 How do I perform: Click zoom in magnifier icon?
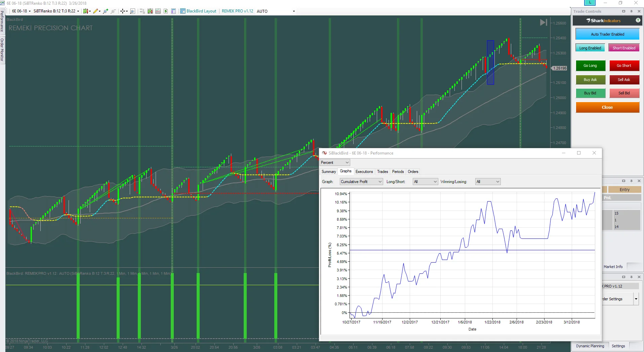click(106, 11)
